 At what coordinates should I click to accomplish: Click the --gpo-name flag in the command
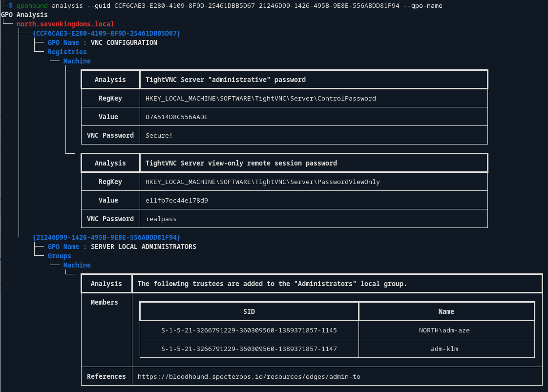click(x=423, y=5)
